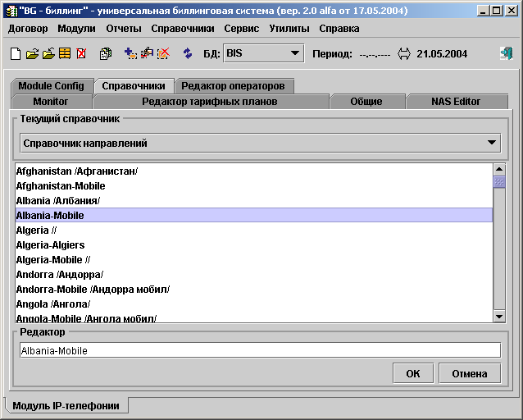
Task: Select the Module Config tab
Action: [x=51, y=86]
